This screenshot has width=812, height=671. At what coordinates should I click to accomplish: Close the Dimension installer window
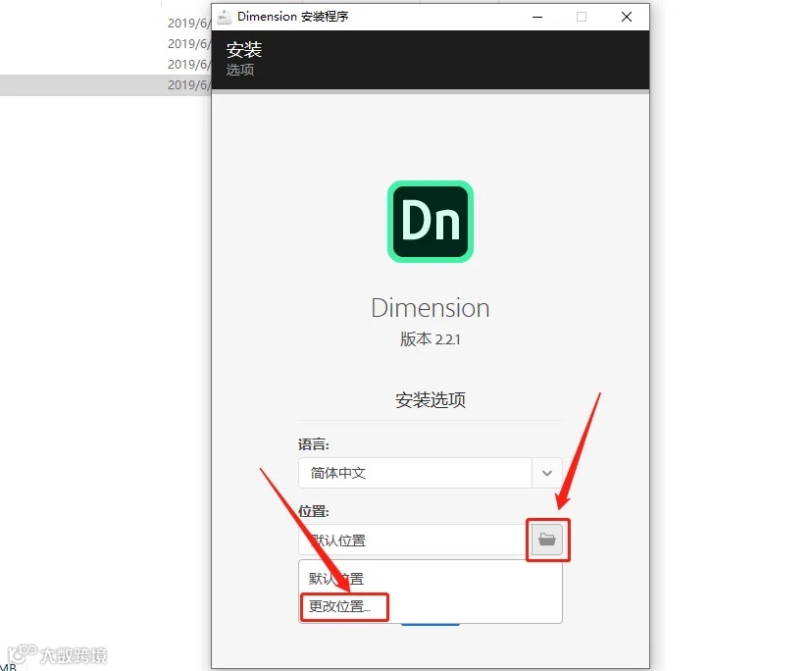[627, 17]
